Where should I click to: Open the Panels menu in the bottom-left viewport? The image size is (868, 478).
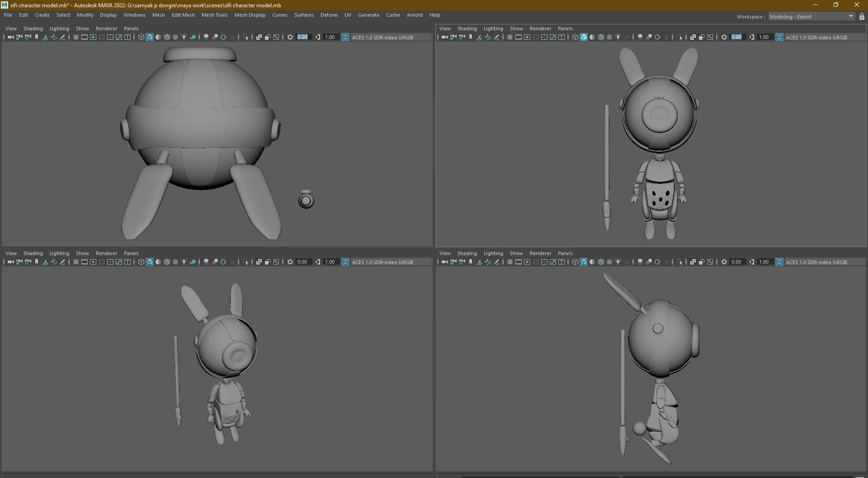click(x=131, y=253)
